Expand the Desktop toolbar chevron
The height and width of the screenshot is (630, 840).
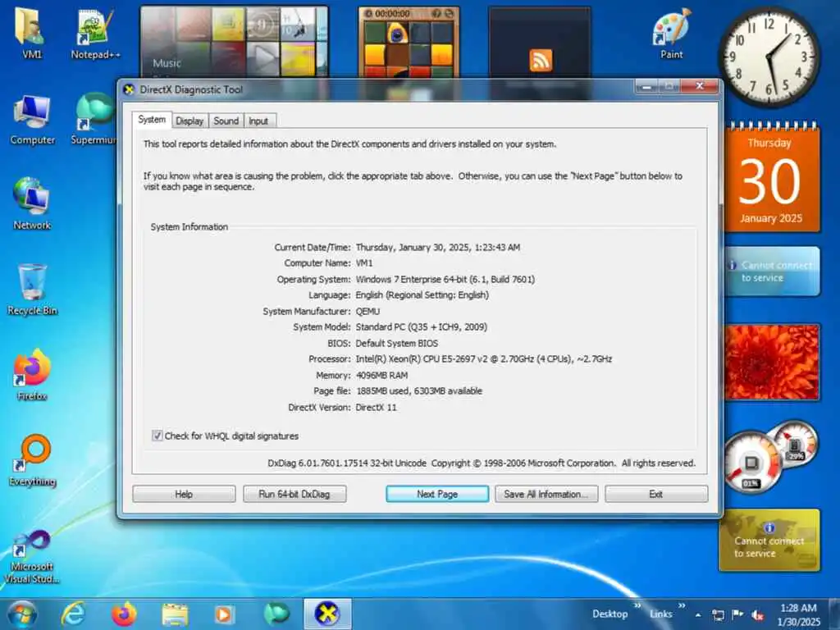(x=637, y=606)
